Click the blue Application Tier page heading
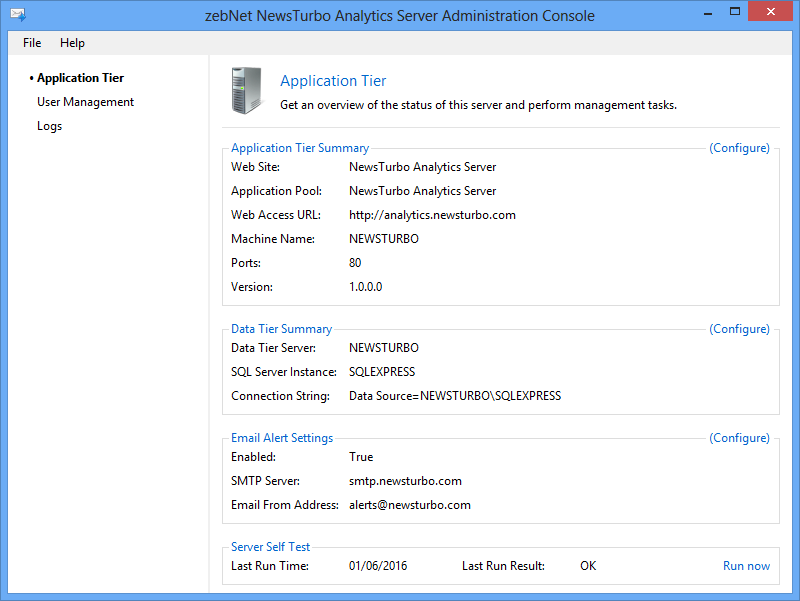800x601 pixels. point(333,81)
